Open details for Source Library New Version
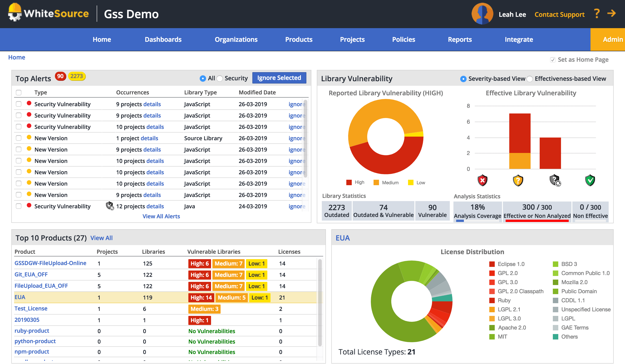 [x=150, y=138]
